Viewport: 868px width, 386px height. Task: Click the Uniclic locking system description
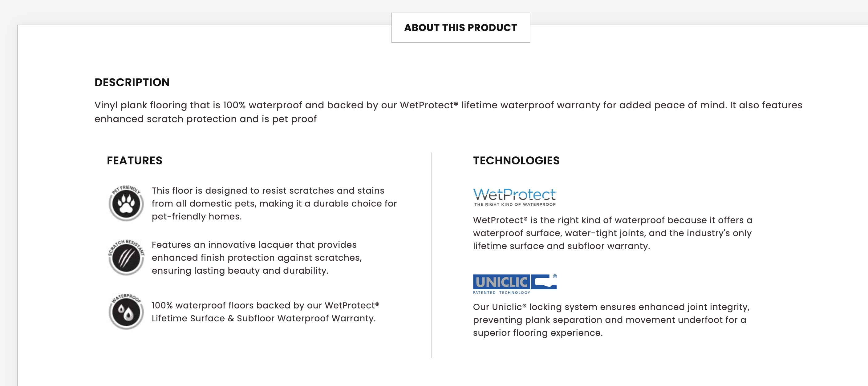tap(611, 320)
